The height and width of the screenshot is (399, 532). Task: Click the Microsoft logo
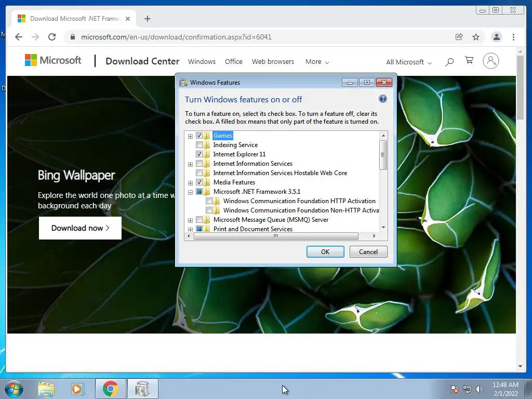pyautogui.click(x=53, y=60)
